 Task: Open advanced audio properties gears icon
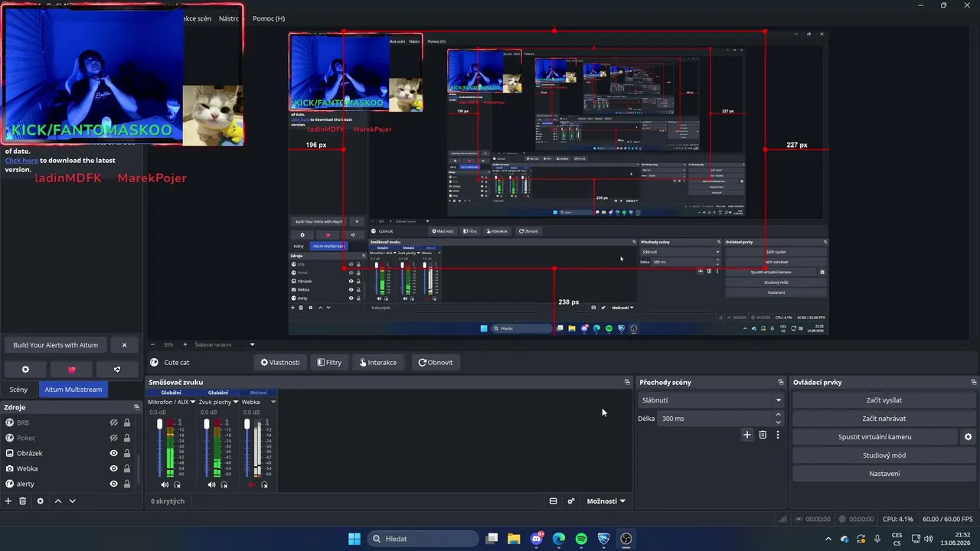tap(571, 501)
